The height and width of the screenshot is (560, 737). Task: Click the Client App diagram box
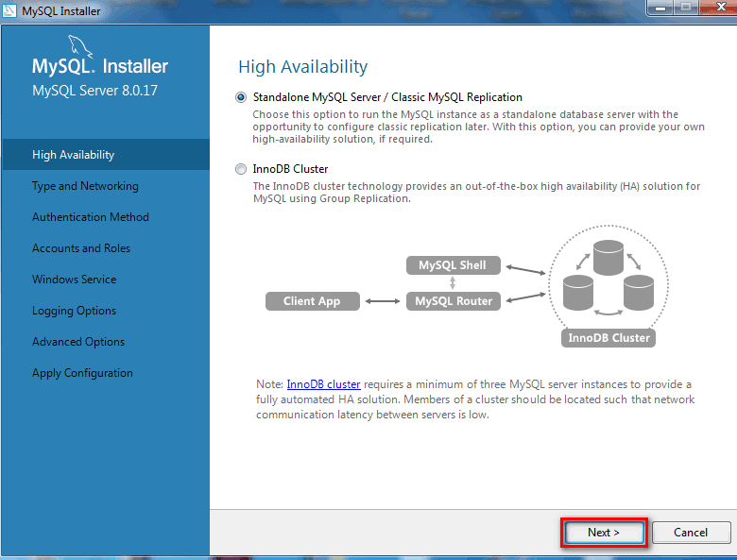coord(312,301)
